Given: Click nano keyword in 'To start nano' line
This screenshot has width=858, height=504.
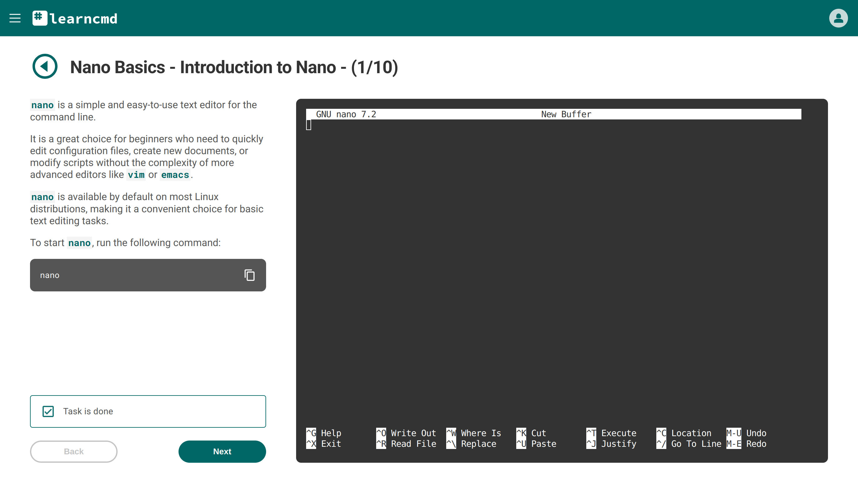Looking at the screenshot, I should (79, 243).
